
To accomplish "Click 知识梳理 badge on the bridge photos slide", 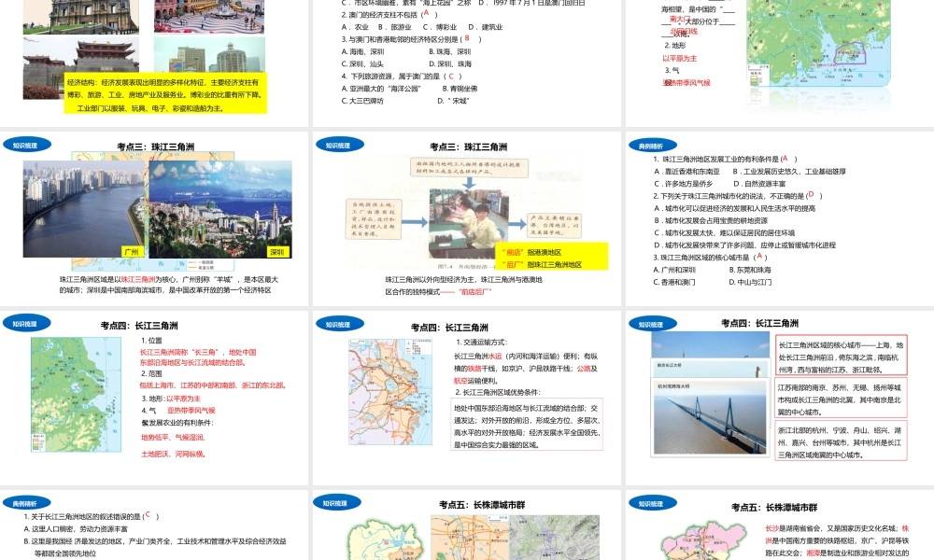I will 652,325.
